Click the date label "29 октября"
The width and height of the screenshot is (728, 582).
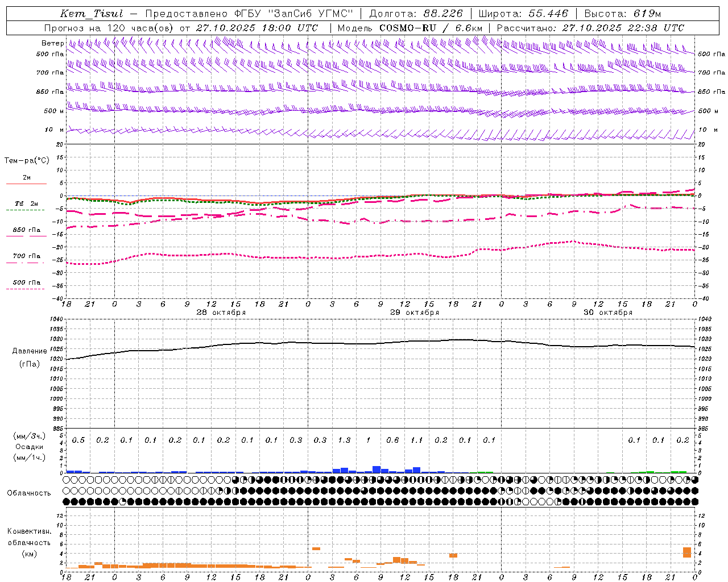click(x=414, y=313)
